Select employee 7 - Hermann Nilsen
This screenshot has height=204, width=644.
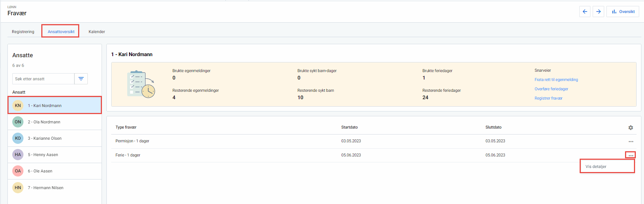[x=55, y=188]
